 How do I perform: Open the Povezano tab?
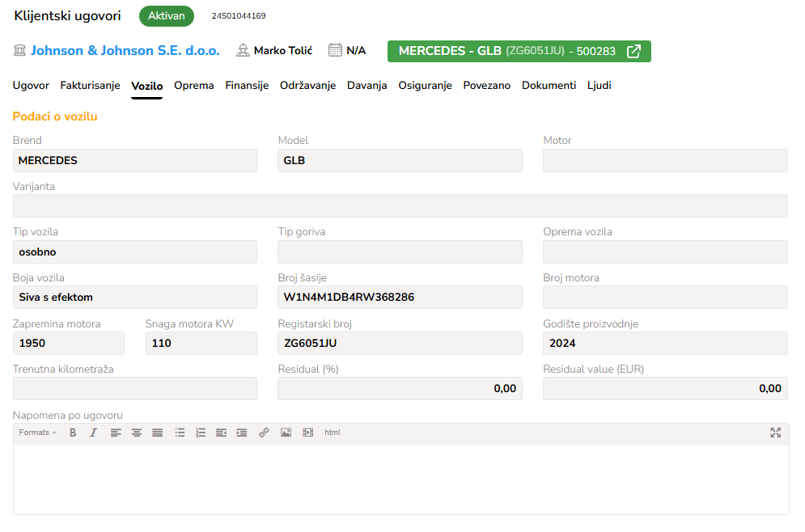pos(487,86)
